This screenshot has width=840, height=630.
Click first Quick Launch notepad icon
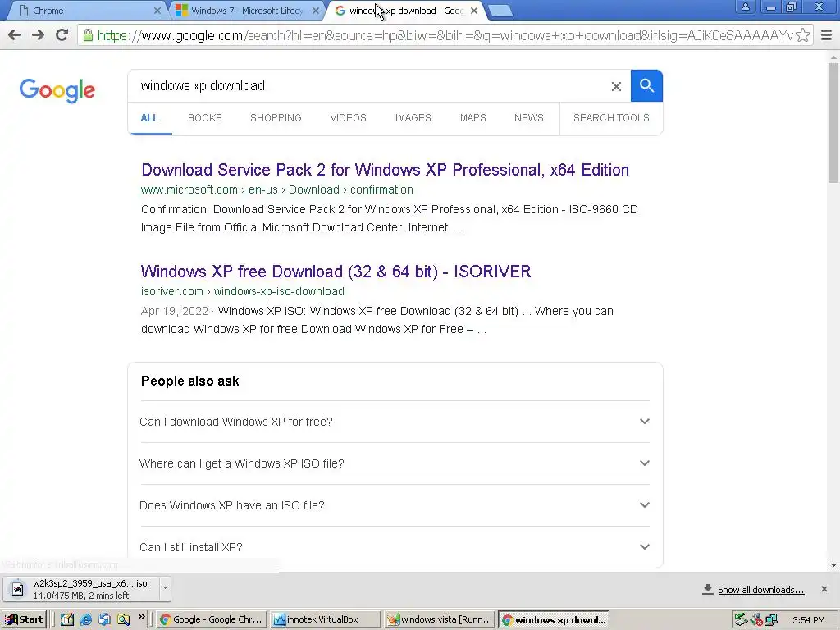(67, 620)
